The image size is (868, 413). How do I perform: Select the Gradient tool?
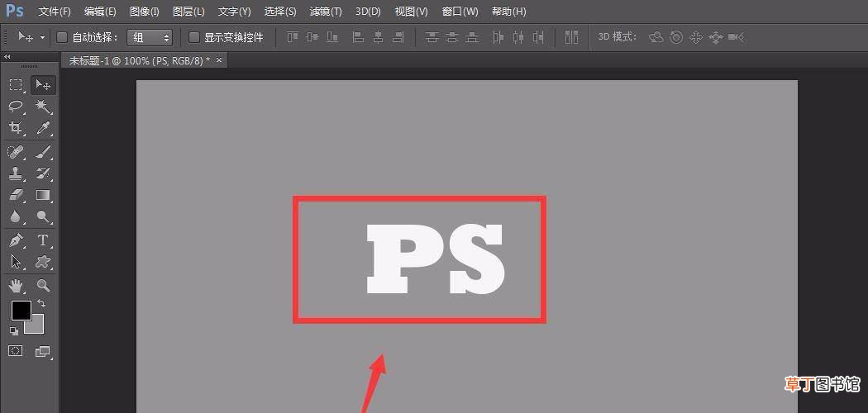pyautogui.click(x=43, y=195)
